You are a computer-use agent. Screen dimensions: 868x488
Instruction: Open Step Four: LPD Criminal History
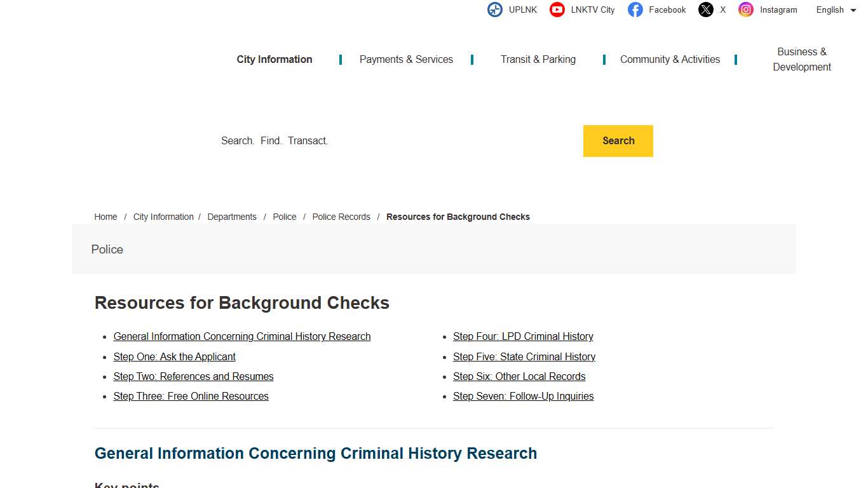click(523, 336)
